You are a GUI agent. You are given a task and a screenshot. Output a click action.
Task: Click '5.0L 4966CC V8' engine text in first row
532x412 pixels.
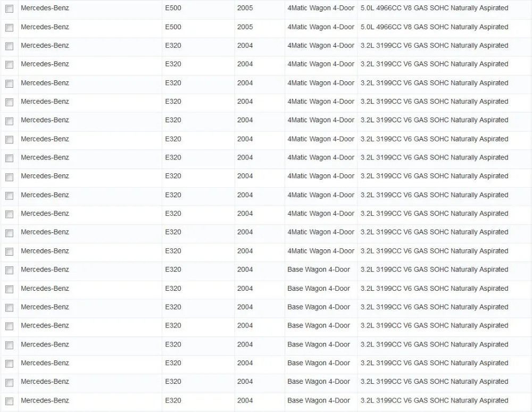[x=386, y=8]
